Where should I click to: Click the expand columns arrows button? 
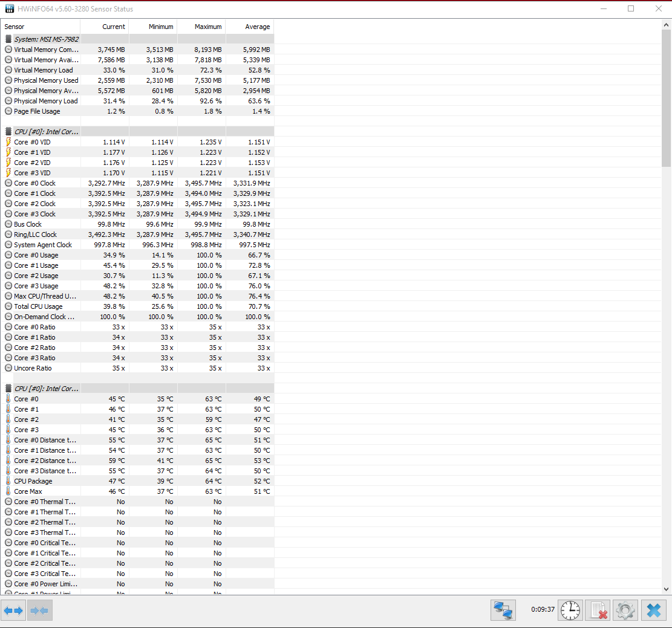click(14, 610)
